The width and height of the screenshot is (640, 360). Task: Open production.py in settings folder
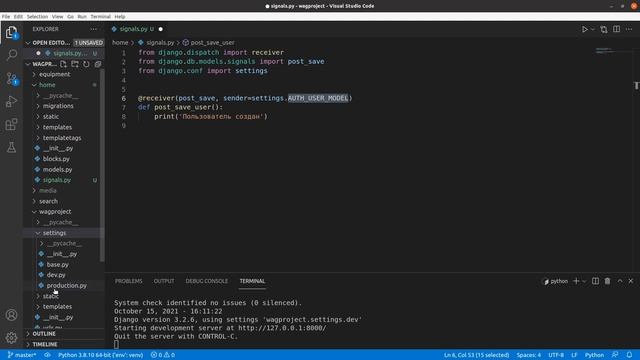click(x=67, y=286)
